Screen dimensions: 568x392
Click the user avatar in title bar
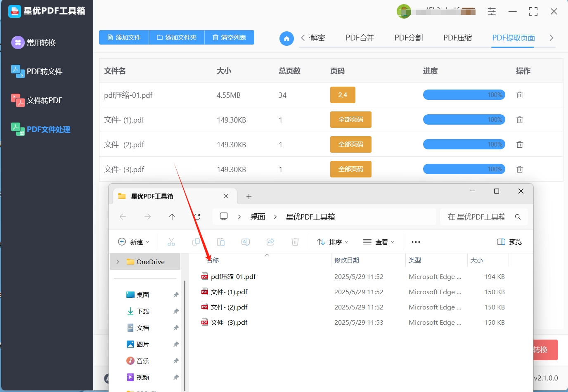pos(404,12)
